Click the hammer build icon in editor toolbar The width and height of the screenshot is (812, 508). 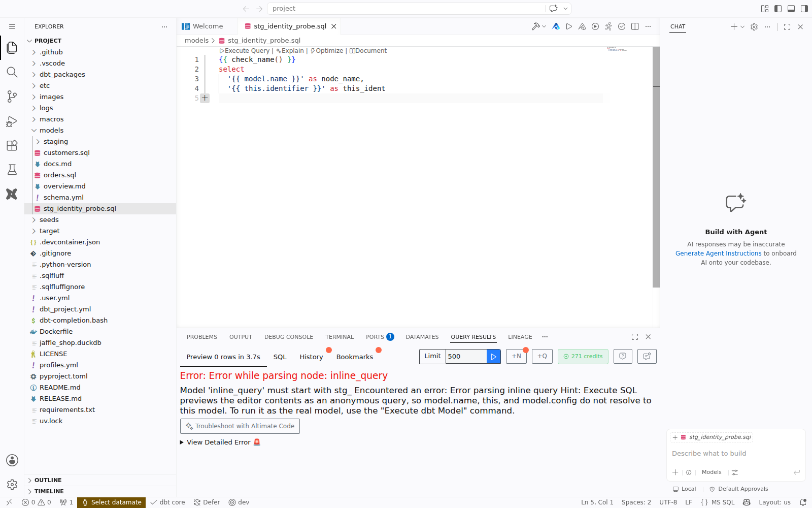[535, 26]
